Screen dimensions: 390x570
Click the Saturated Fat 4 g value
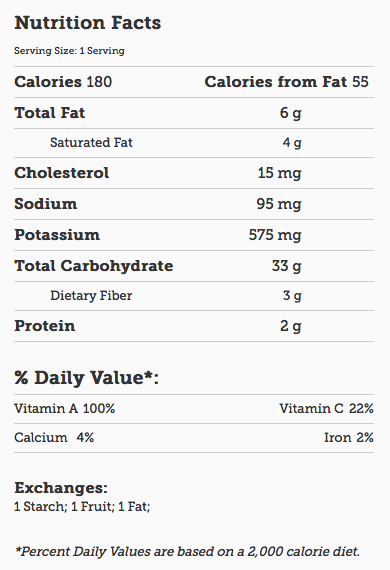pos(292,142)
